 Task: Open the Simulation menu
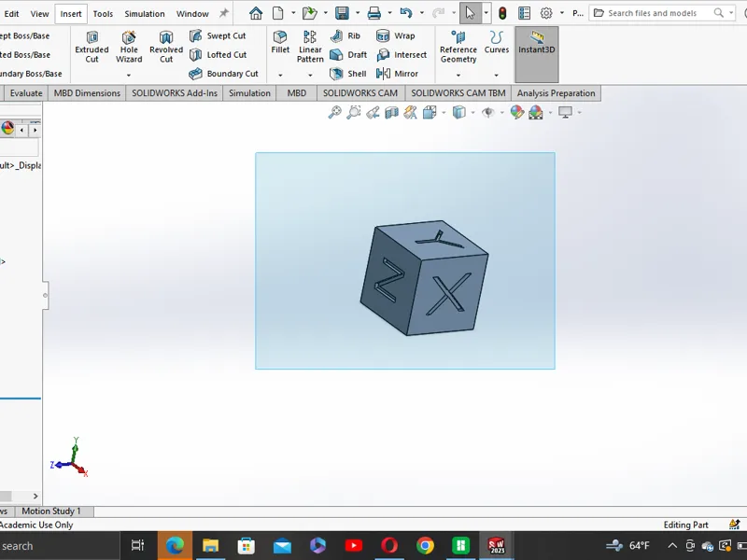coord(145,14)
